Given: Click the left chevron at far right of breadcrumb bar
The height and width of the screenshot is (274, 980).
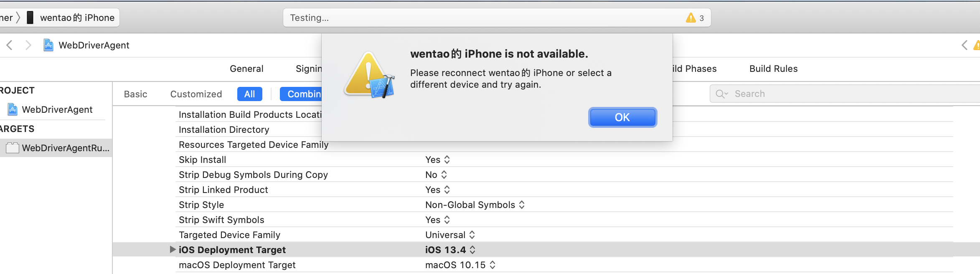Looking at the screenshot, I should [x=964, y=45].
